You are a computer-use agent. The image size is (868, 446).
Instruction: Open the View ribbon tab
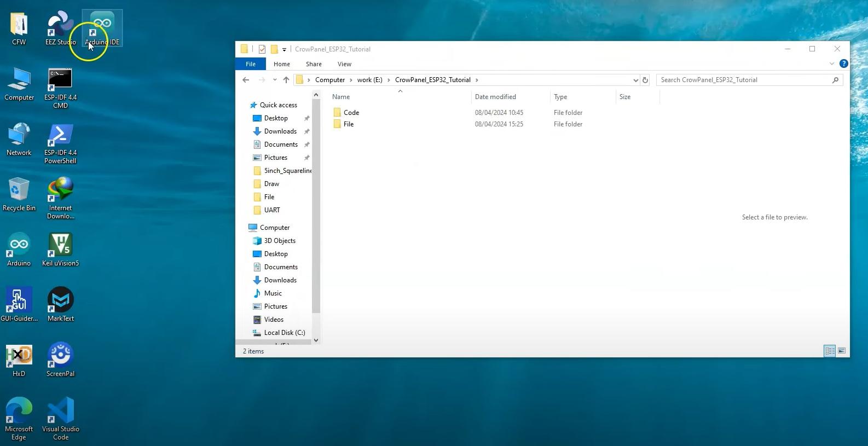[x=344, y=64]
